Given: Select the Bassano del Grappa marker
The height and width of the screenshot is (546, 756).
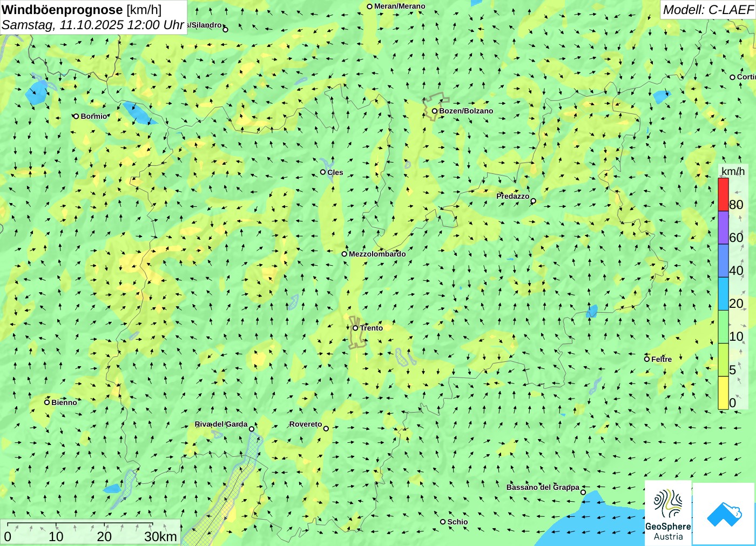Looking at the screenshot, I should (583, 492).
